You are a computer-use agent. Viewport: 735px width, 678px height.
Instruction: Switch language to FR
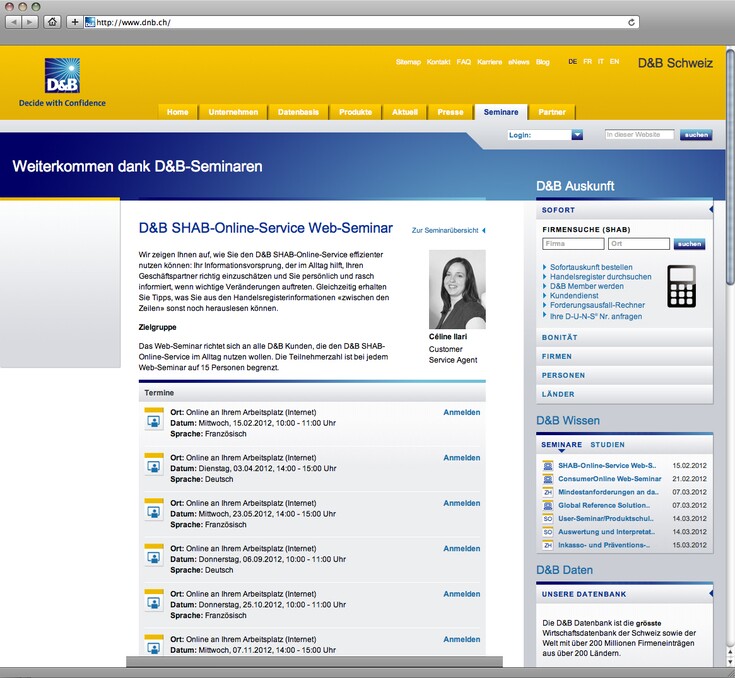[587, 61]
